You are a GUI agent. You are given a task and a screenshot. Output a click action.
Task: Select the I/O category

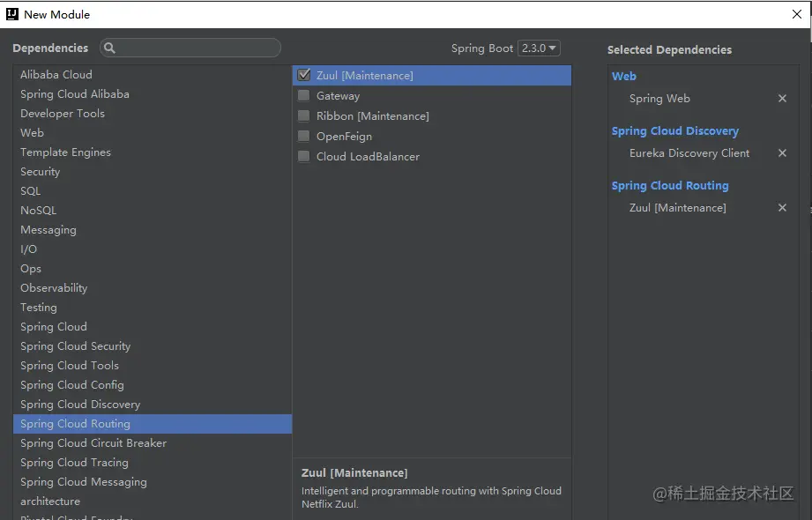(x=153, y=249)
